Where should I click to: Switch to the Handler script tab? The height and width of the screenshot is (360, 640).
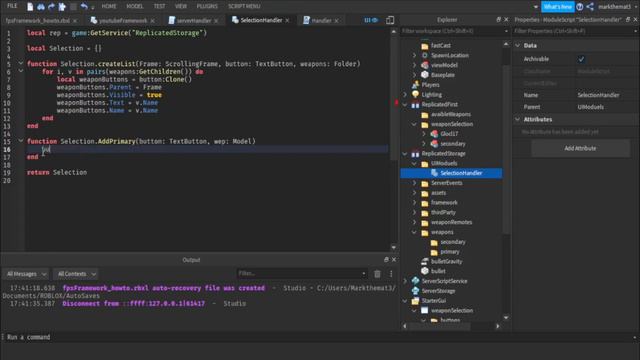point(321,20)
